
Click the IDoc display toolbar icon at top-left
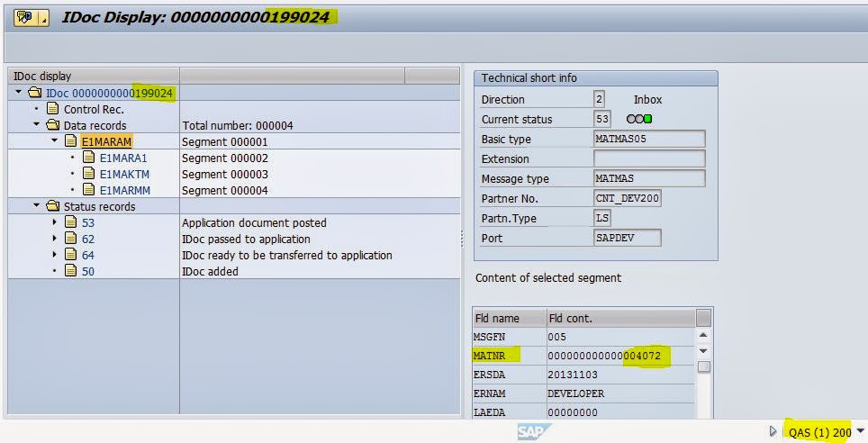tap(26, 18)
